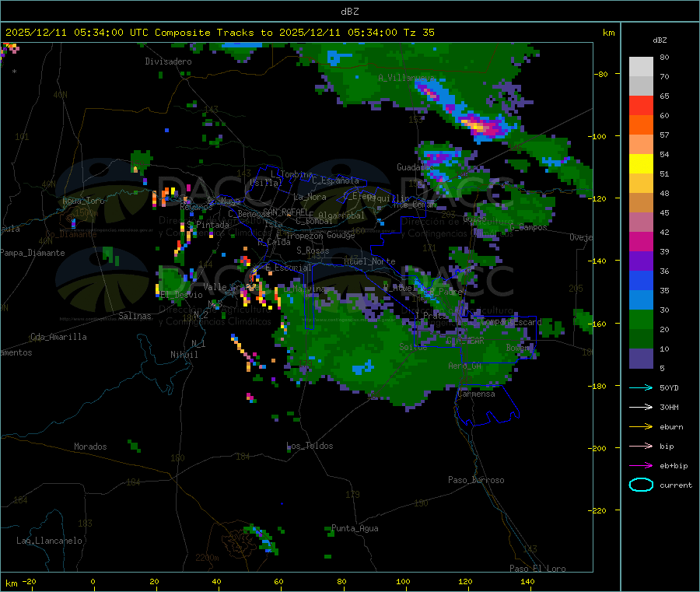Click the dBZ heading above the color scale
Screen dimensions: 700x592
(660, 40)
